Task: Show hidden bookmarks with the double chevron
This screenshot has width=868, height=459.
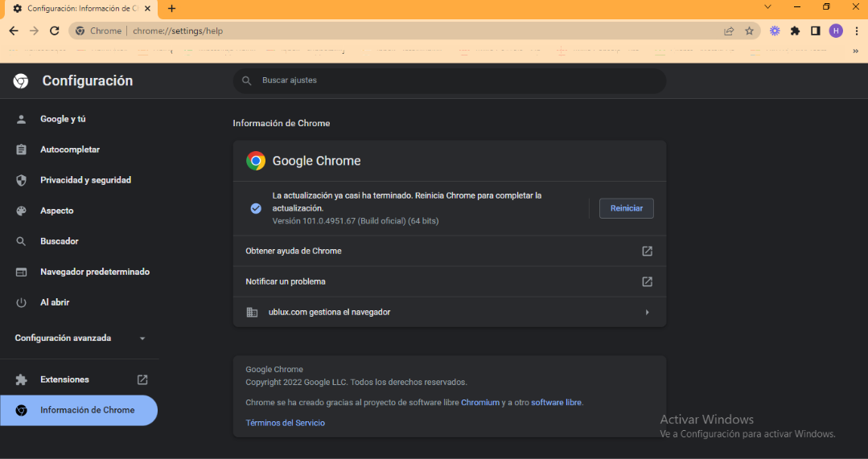Action: [855, 51]
